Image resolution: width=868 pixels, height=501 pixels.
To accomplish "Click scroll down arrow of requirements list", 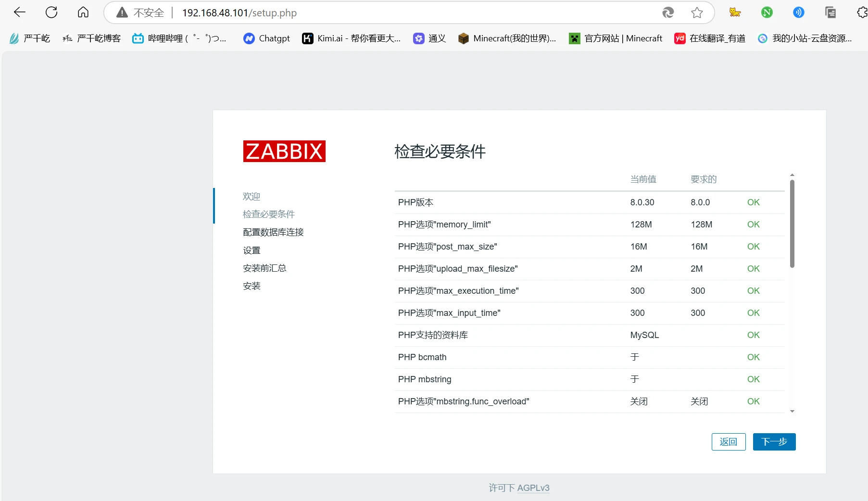I will [792, 412].
